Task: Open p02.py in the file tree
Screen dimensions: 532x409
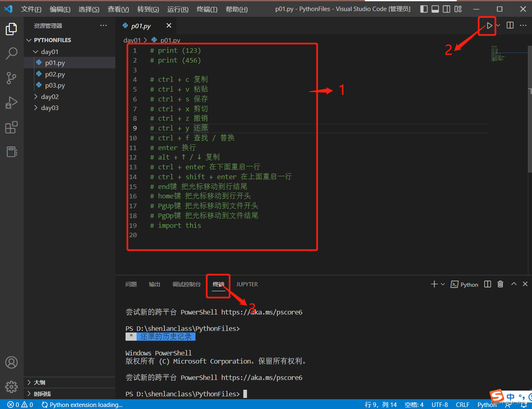Action: tap(55, 74)
